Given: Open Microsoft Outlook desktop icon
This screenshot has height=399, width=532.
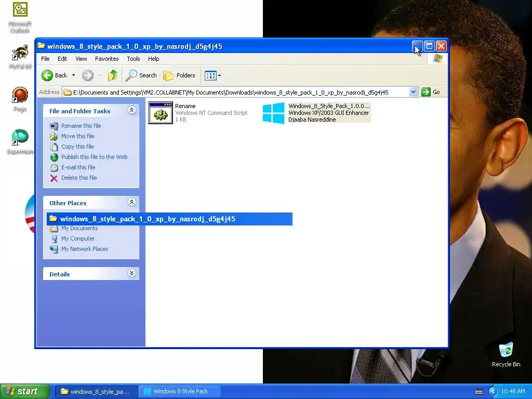Looking at the screenshot, I should click(20, 17).
